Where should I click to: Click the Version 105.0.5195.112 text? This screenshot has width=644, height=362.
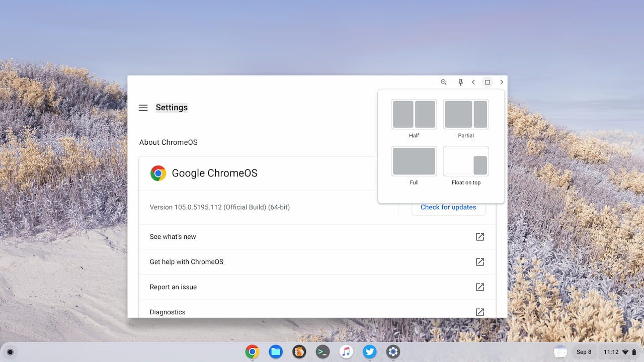click(220, 207)
